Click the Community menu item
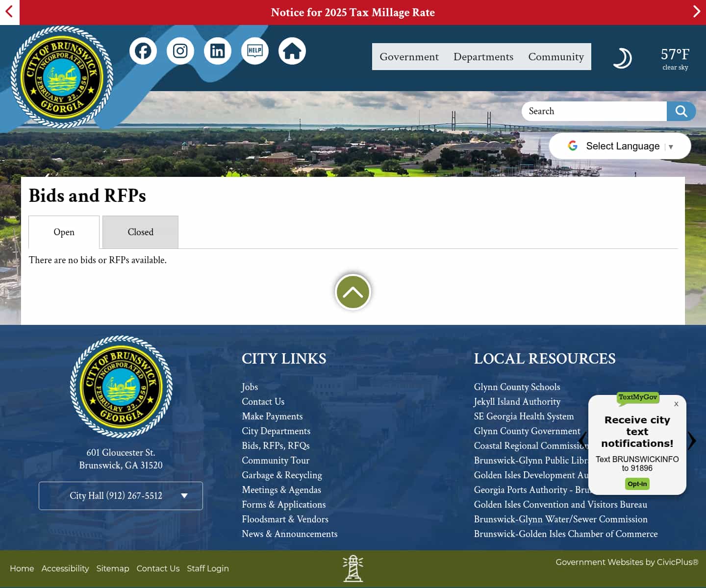Viewport: 706px width, 588px height. [556, 56]
